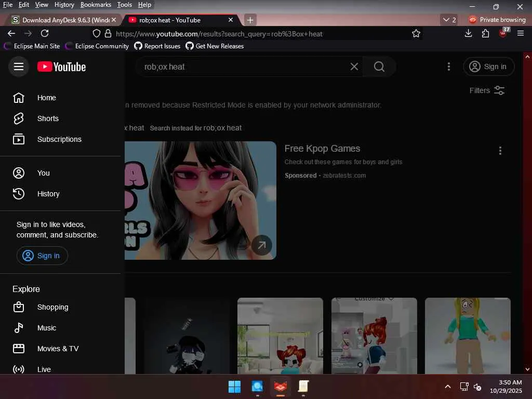Click the magnifier search button
Viewport: 532px width, 399px height.
click(379, 66)
